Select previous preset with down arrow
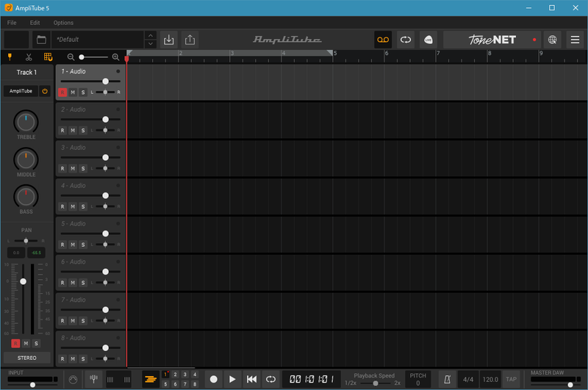This screenshot has width=588, height=390. (151, 44)
